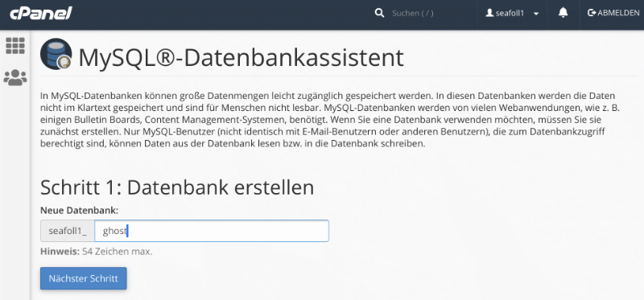Click the search magnifier icon

coord(379,13)
